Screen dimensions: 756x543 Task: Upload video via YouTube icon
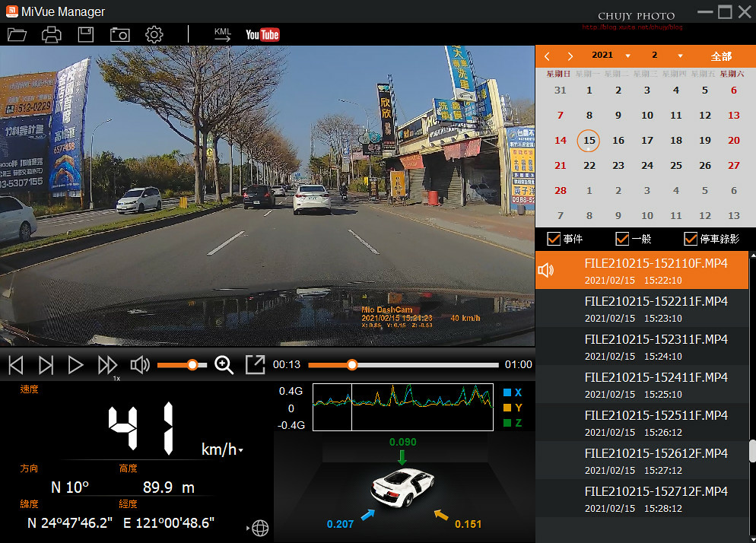click(262, 35)
